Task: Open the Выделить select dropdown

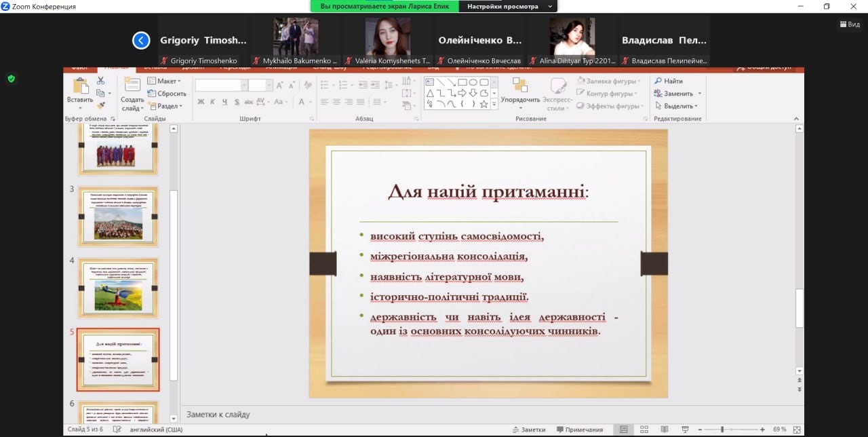Action: tap(677, 106)
